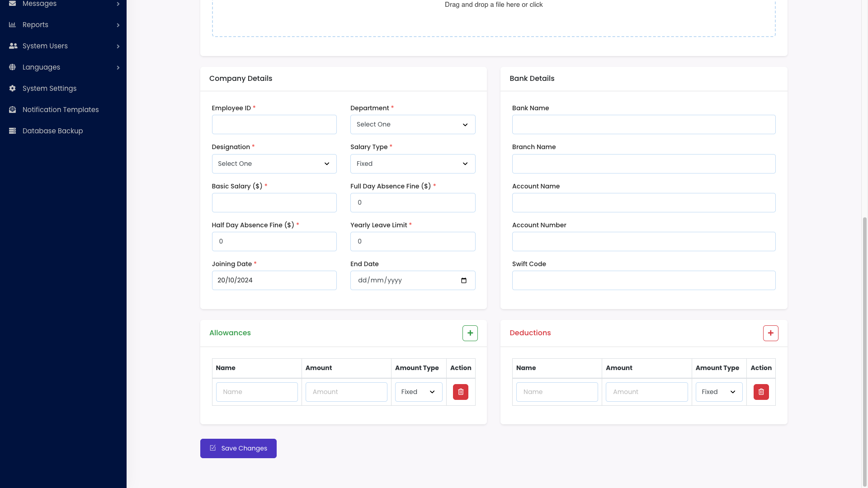Open the System Settings gear icon

click(12, 88)
